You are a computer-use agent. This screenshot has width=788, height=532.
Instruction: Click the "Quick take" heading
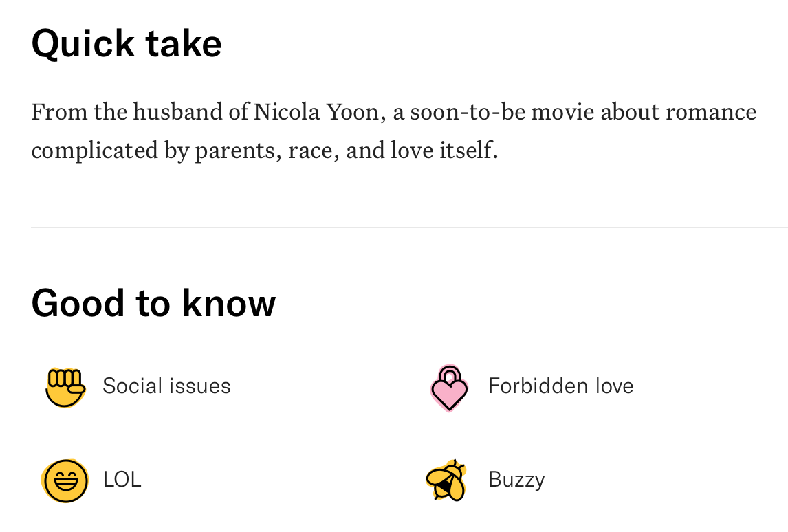(x=127, y=43)
